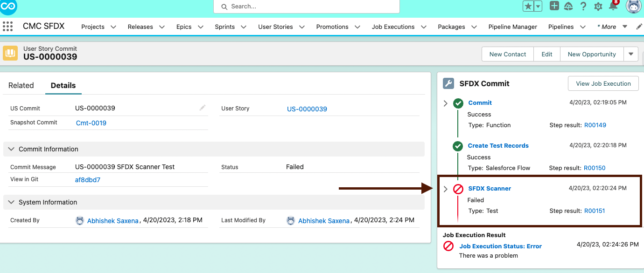644x273 pixels.
Task: Click inside the global Search field
Action: point(306,7)
